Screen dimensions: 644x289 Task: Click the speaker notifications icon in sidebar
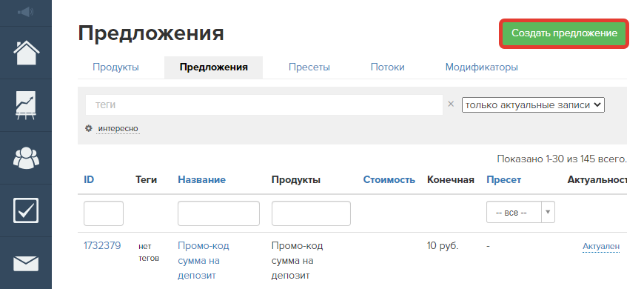coord(25,13)
